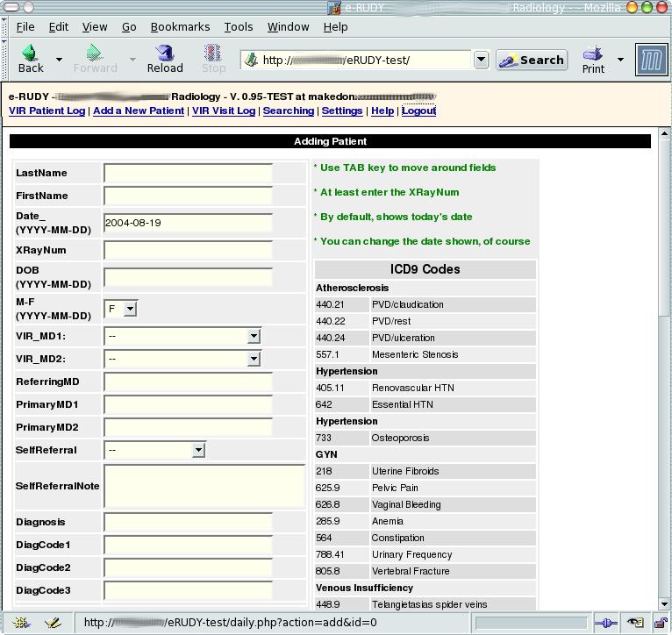Expand the URL bar history dropdown
This screenshot has height=635, width=672.
481,60
